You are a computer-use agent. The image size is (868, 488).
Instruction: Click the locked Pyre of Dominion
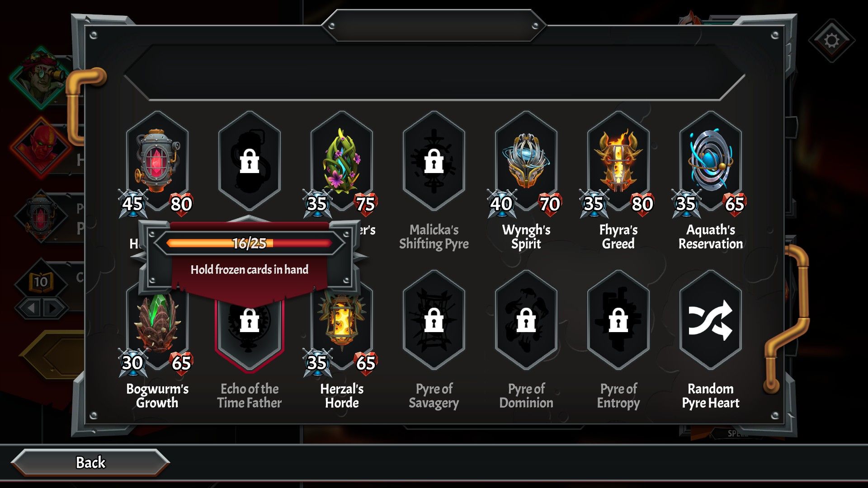pyautogui.click(x=526, y=320)
